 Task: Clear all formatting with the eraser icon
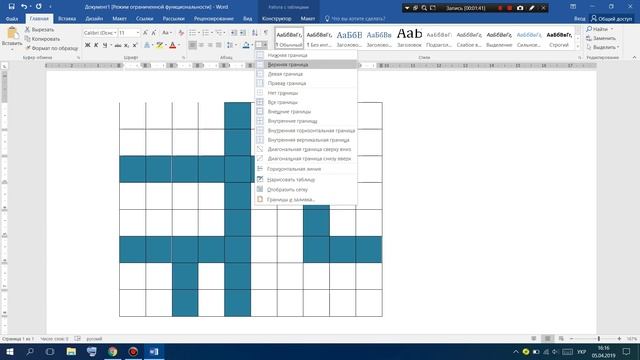tap(181, 33)
